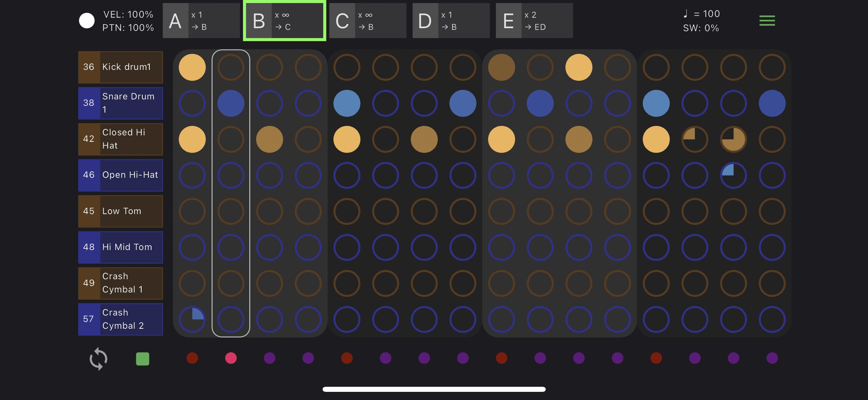Toggle Open Hi-Hat step 15
The width and height of the screenshot is (868, 400).
coord(734,175)
